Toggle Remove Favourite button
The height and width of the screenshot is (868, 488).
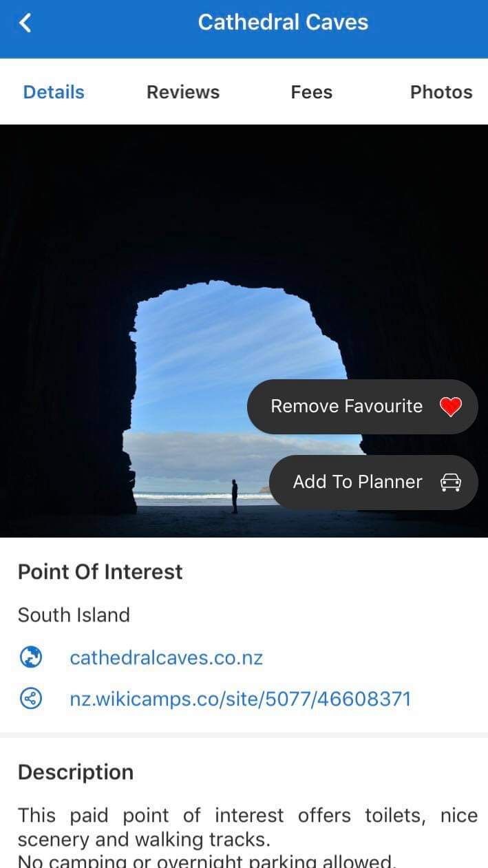363,407
